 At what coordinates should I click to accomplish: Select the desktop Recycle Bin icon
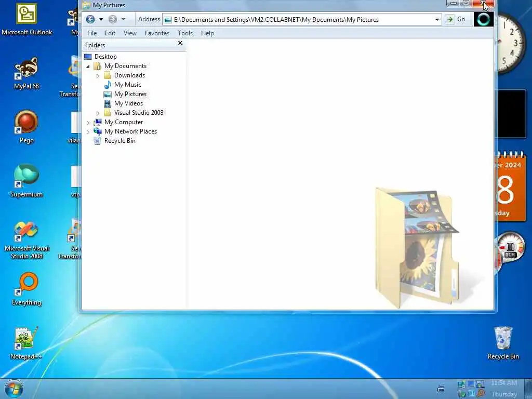(x=503, y=343)
